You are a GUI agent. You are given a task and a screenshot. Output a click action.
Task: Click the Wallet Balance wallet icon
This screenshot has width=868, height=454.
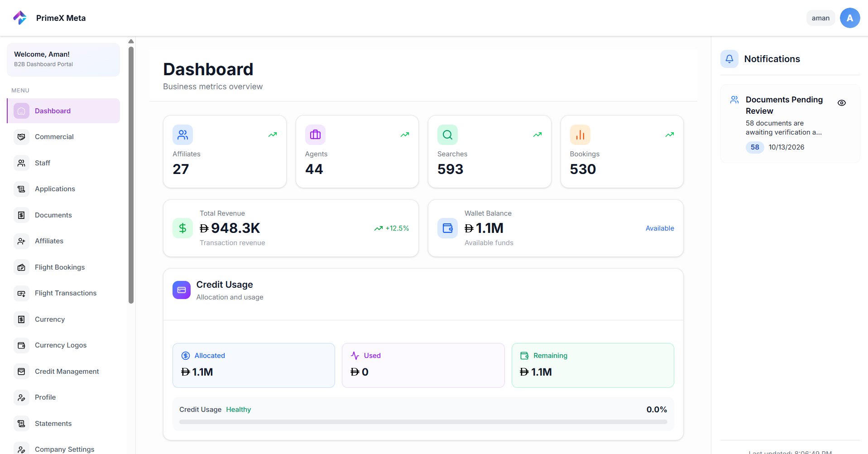point(447,228)
